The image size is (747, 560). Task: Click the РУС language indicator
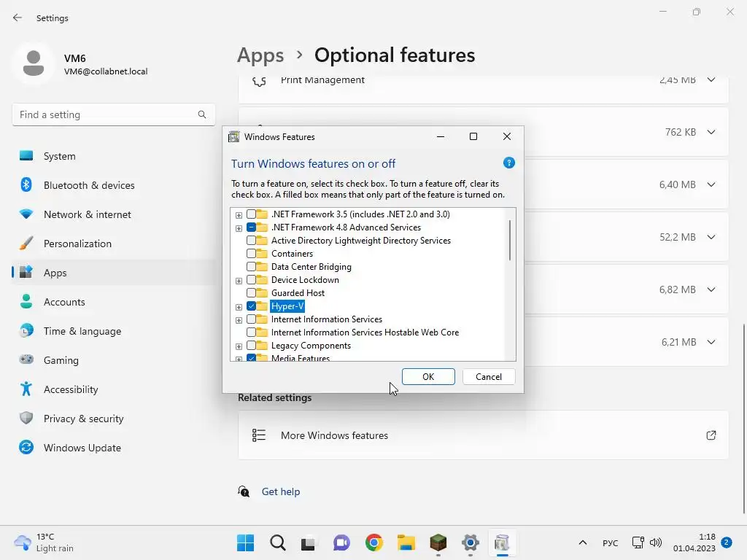[611, 542]
